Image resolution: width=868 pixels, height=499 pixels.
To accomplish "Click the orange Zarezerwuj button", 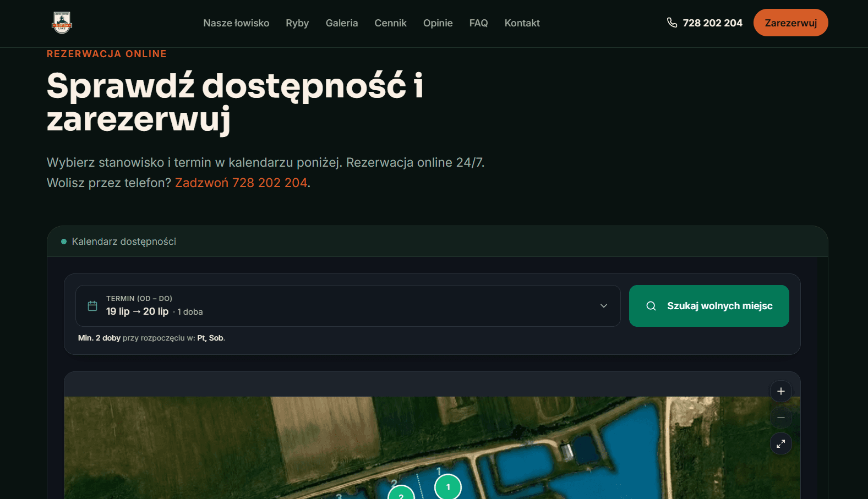I will coord(790,23).
